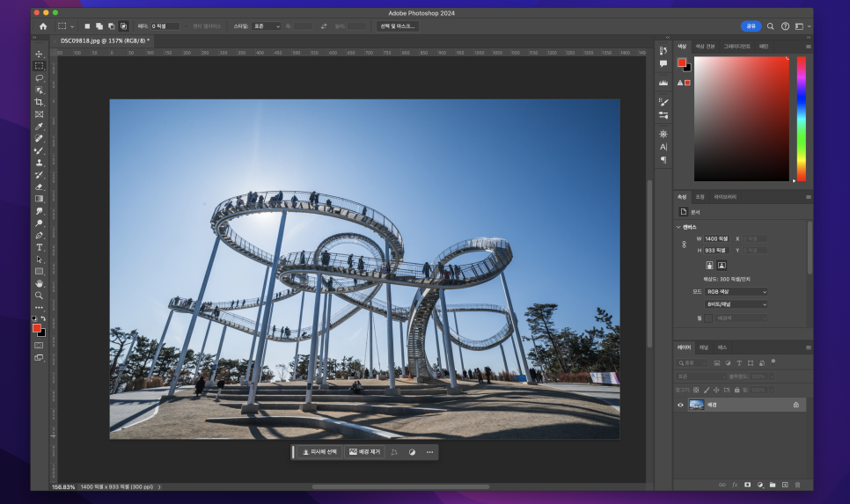Open the Search magnifier icon at top right
The width and height of the screenshot is (850, 504).
(x=770, y=26)
